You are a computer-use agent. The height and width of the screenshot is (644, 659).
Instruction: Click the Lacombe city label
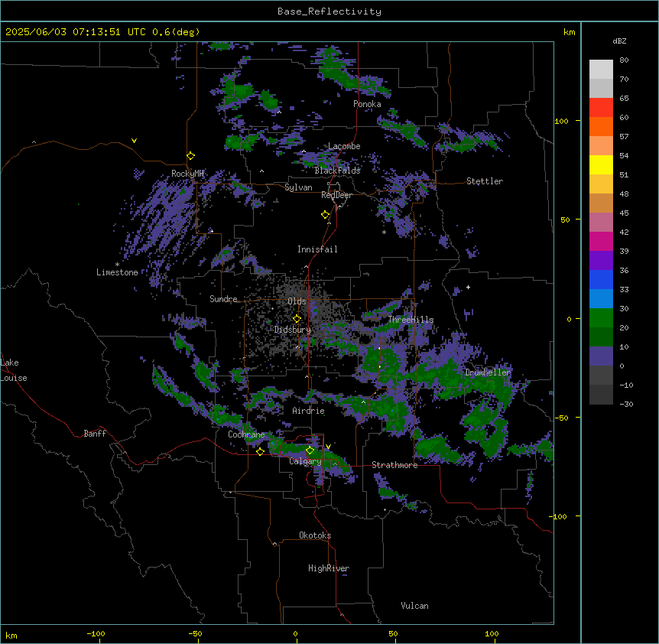(344, 146)
